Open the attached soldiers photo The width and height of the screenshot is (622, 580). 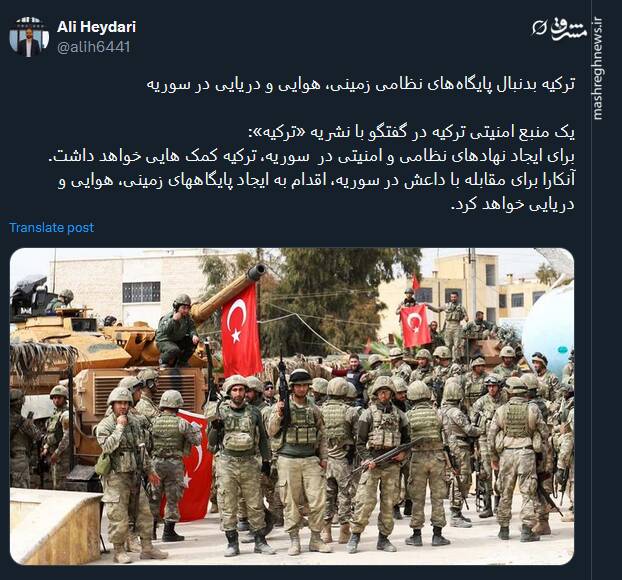(292, 406)
